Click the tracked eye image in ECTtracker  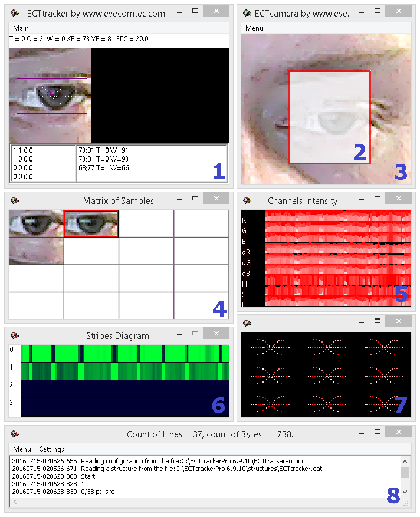(x=50, y=96)
